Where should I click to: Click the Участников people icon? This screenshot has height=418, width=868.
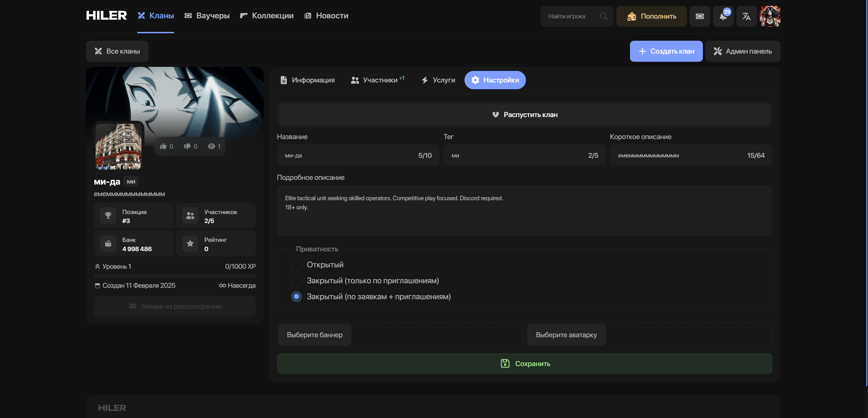click(x=190, y=215)
